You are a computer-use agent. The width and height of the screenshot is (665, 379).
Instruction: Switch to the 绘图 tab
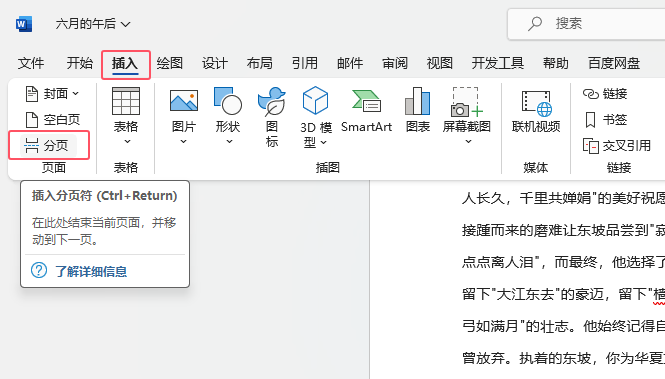(170, 63)
